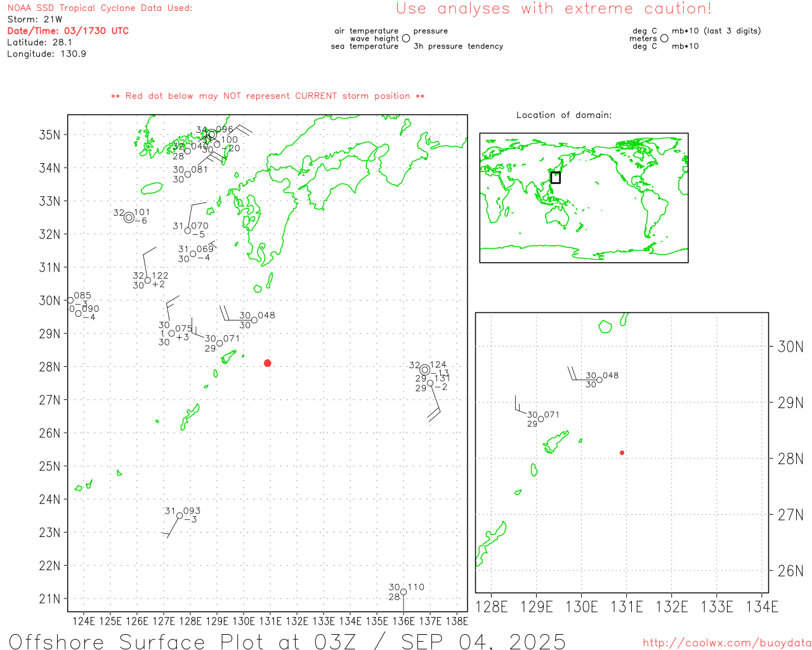
Task: Click the 'Storm: 21W' text
Action: pyautogui.click(x=35, y=20)
